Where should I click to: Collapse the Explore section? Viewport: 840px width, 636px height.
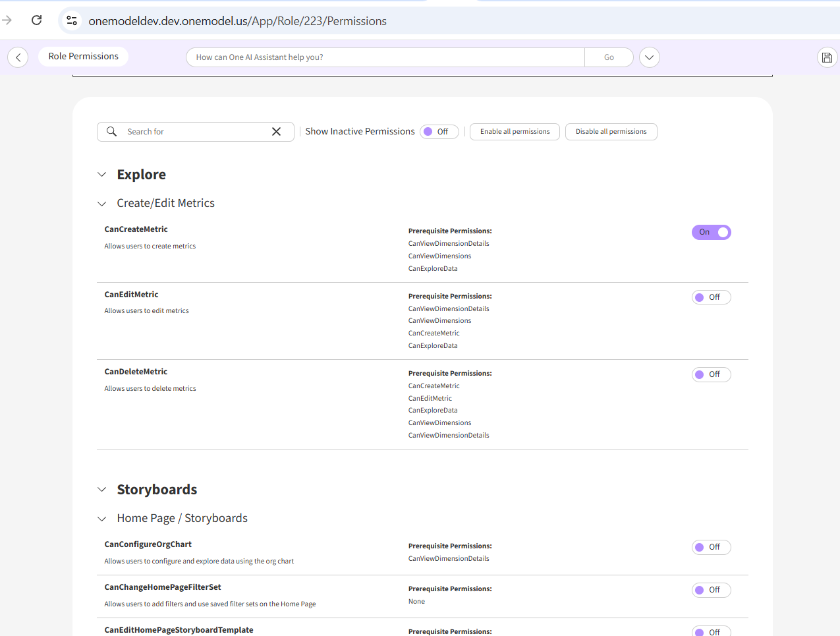pos(102,175)
